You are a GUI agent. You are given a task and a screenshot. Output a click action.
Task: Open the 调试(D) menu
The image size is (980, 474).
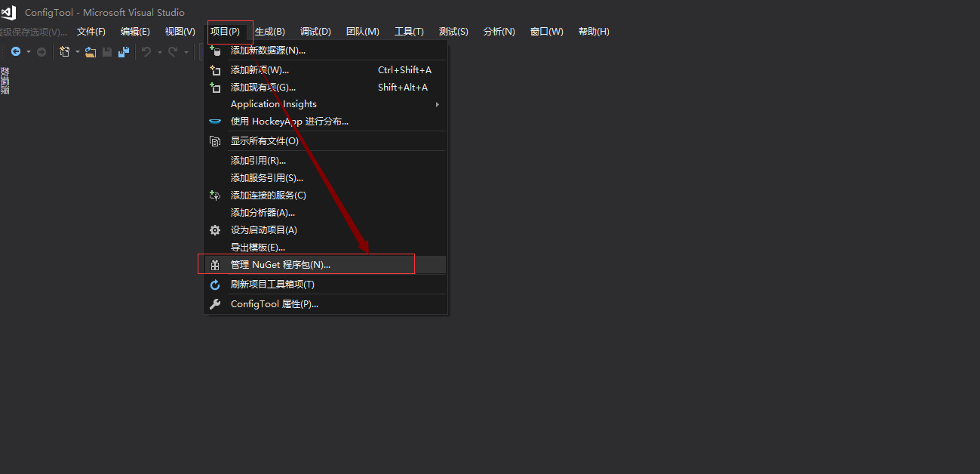click(315, 32)
